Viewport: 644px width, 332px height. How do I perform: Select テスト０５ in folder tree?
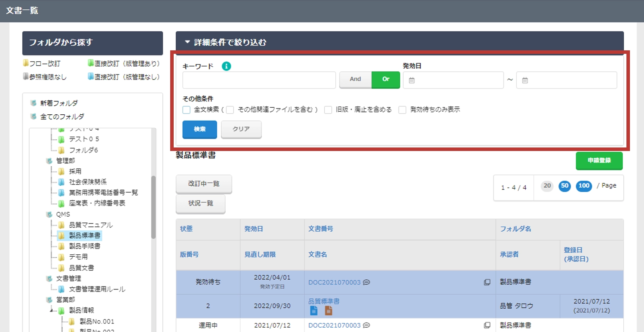coord(84,139)
